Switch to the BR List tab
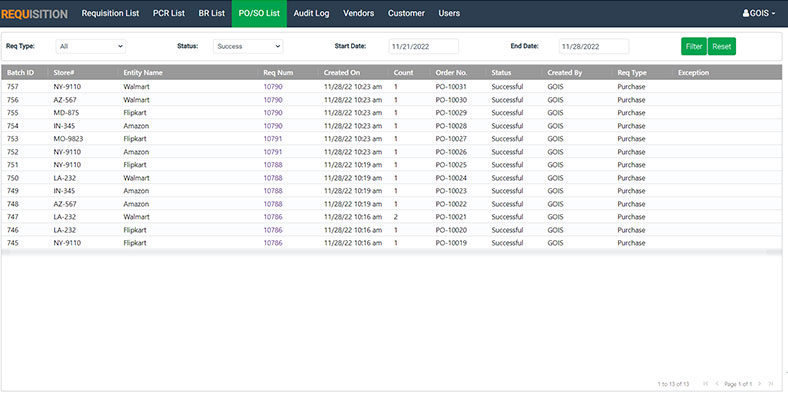The width and height of the screenshot is (788, 395). (212, 14)
